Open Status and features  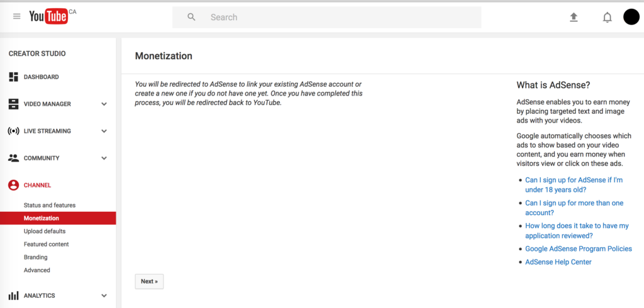pos(50,205)
